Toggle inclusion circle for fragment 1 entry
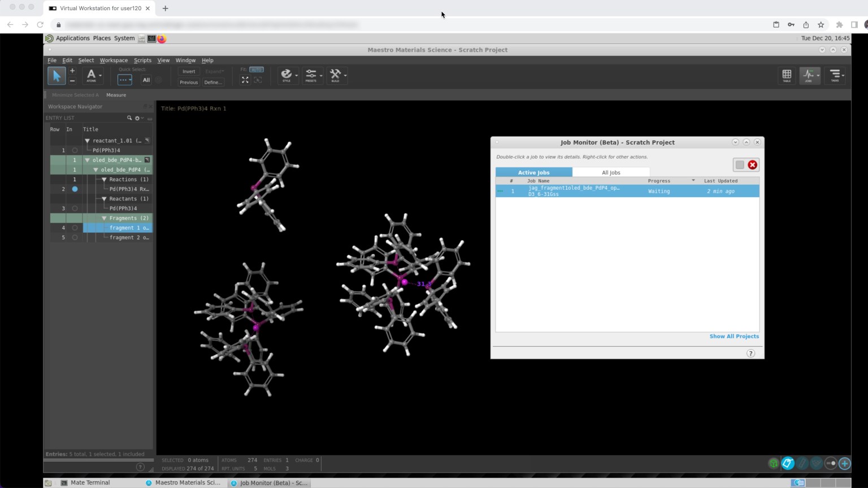Image resolution: width=868 pixels, height=488 pixels. (74, 228)
